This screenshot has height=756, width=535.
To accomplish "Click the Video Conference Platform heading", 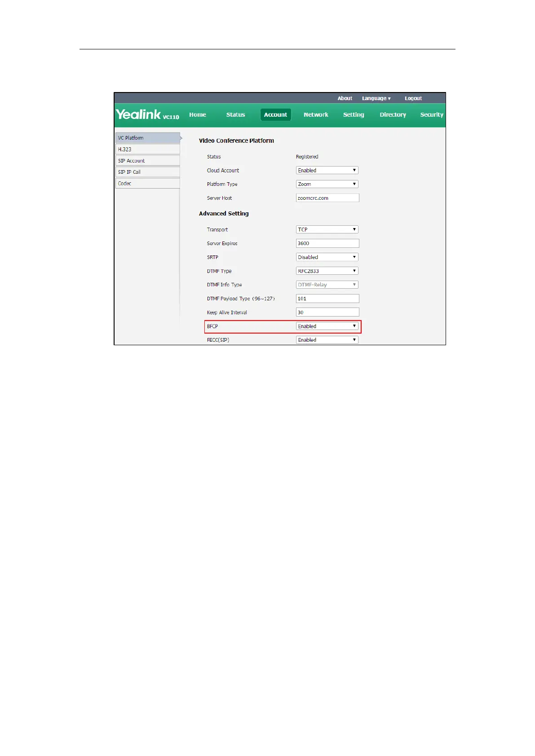I will pos(236,141).
